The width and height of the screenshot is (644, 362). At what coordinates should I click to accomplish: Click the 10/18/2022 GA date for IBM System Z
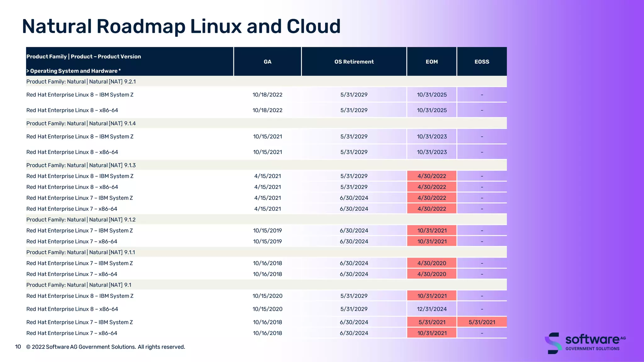(267, 95)
